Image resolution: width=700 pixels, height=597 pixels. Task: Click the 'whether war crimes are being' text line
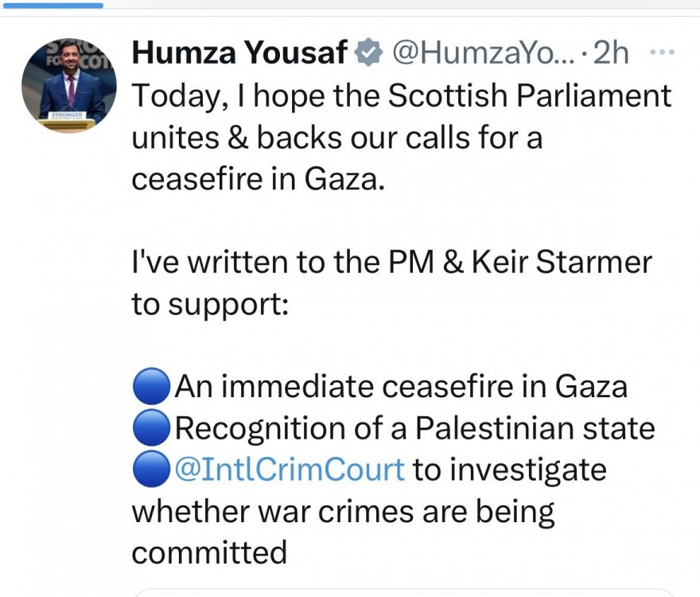[343, 512]
